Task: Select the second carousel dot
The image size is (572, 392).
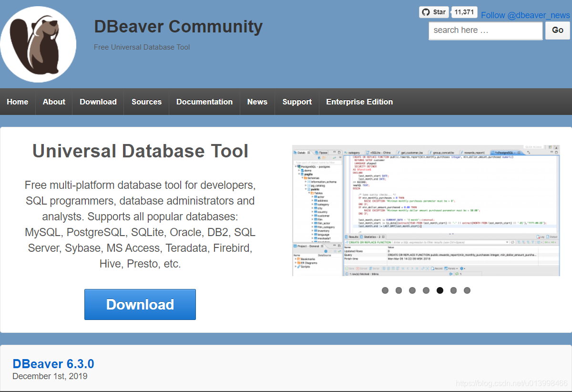Action: click(x=399, y=290)
